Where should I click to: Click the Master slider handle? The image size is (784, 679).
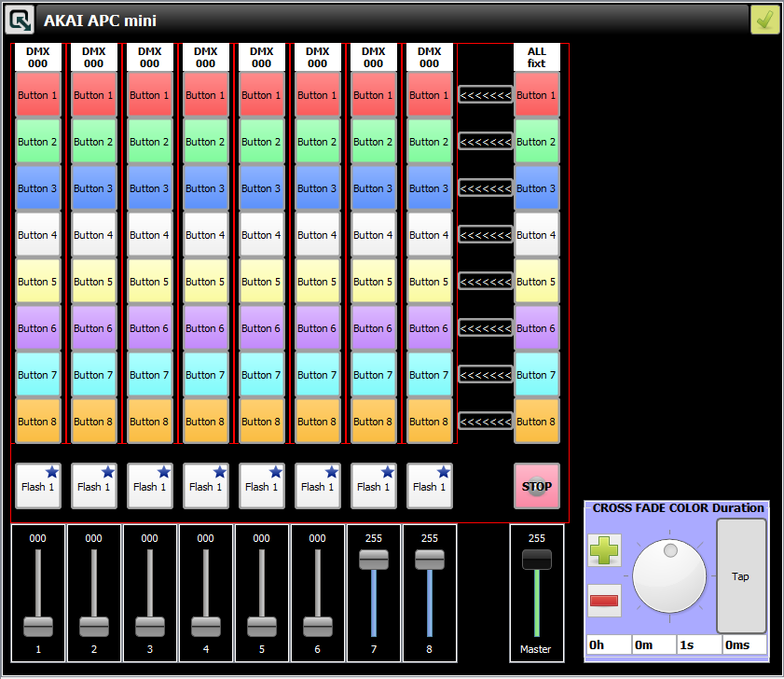click(x=537, y=560)
